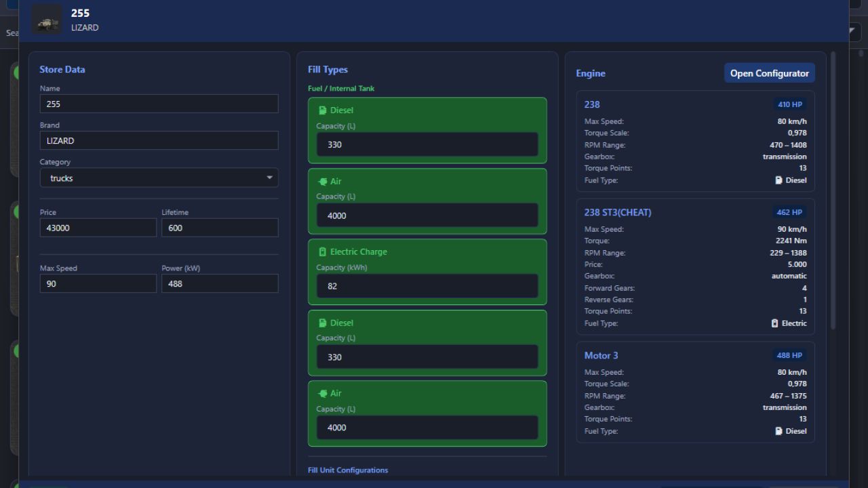The height and width of the screenshot is (488, 868).
Task: Click the Air icon on the bottom Air card
Action: coord(323,393)
